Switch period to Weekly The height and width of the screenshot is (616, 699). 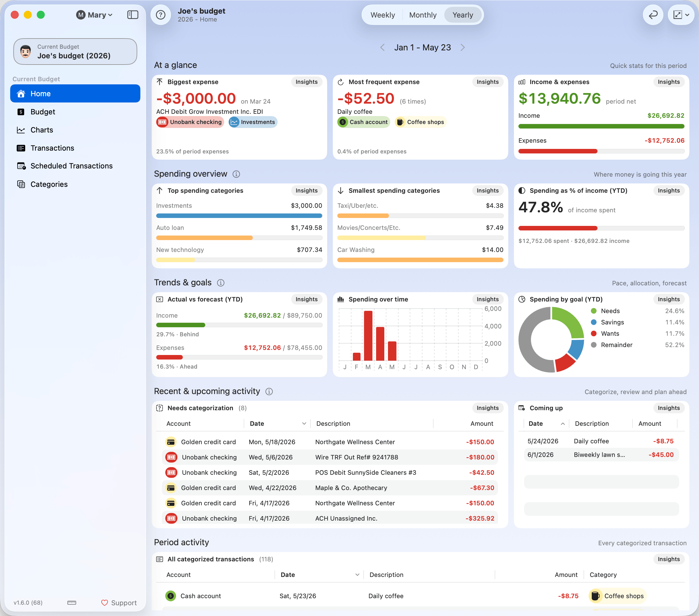pyautogui.click(x=383, y=15)
